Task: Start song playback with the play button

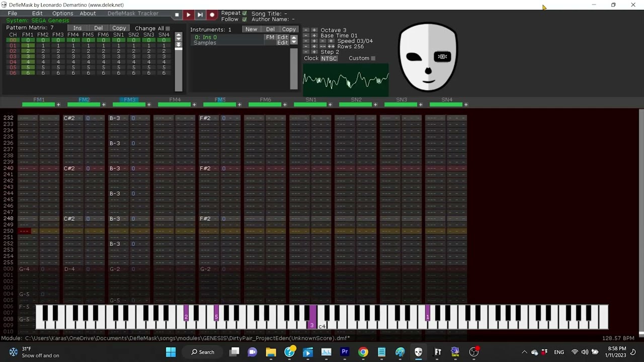Action: [188, 15]
